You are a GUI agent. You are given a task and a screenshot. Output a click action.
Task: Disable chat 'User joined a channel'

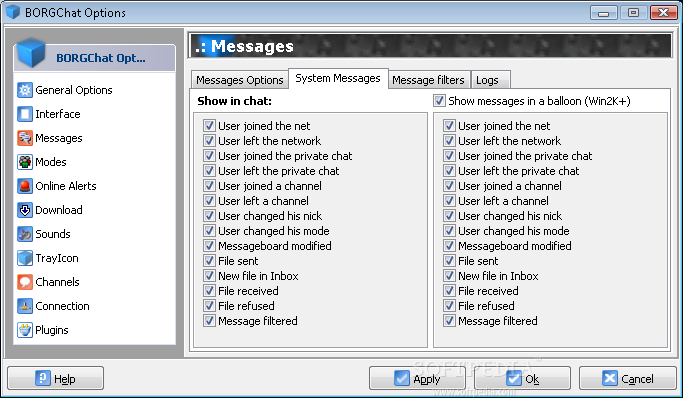click(209, 186)
